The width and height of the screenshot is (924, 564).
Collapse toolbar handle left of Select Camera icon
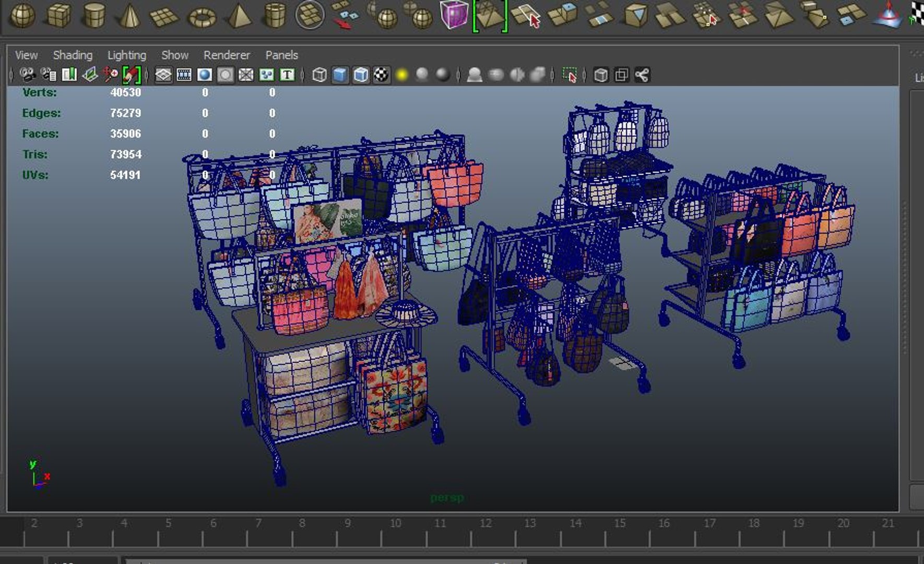coord(11,75)
